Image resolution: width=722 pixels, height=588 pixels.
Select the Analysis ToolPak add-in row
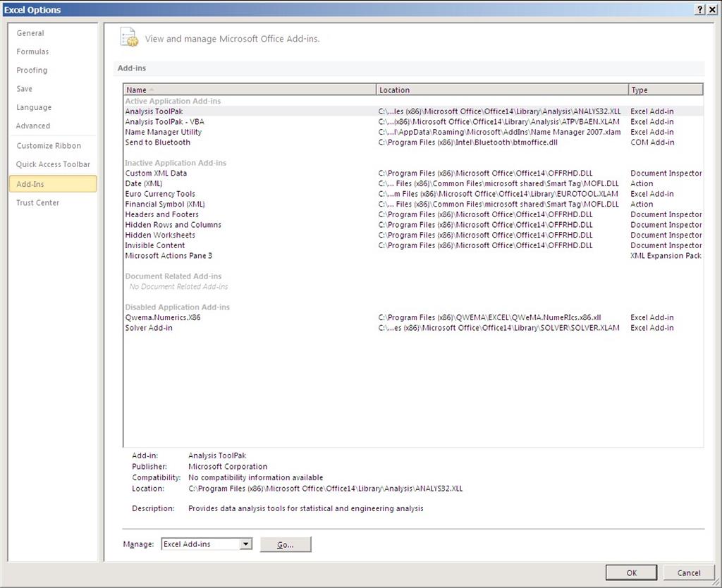point(413,111)
